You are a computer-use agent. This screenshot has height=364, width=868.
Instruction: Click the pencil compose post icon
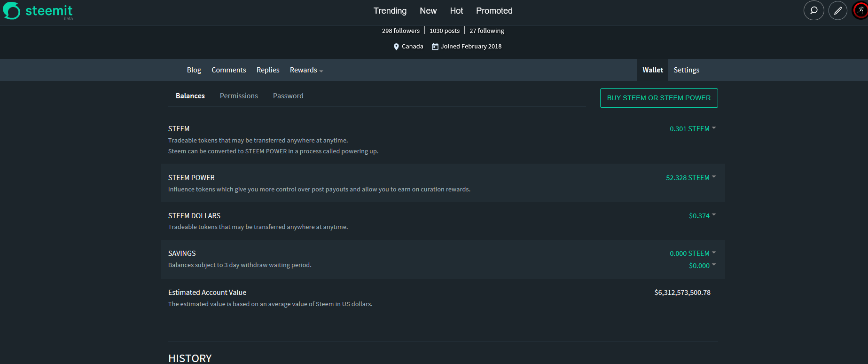(837, 10)
